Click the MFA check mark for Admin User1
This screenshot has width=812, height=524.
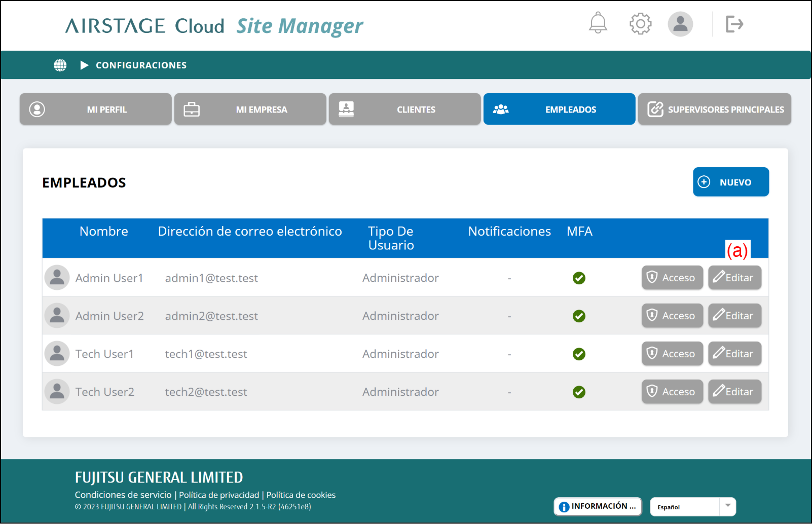579,278
